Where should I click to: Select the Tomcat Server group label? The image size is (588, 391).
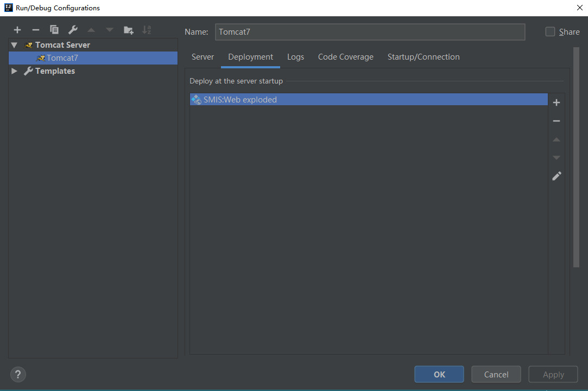pyautogui.click(x=62, y=45)
